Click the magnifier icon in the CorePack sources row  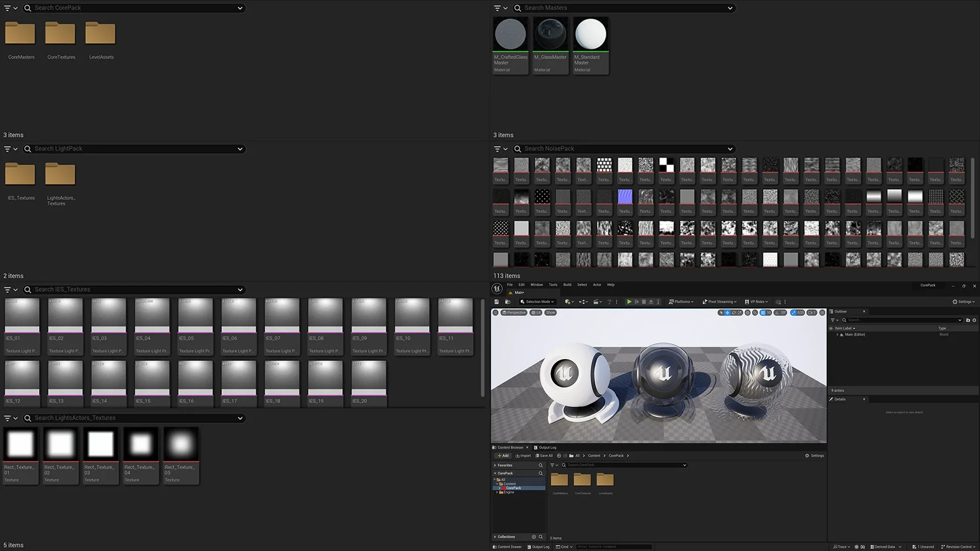point(541,473)
